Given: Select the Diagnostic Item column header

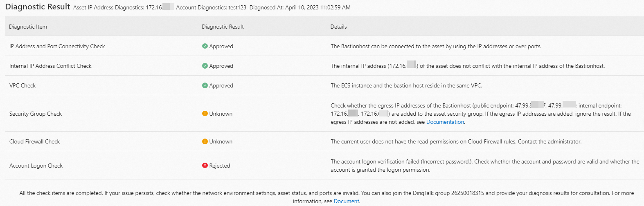Looking at the screenshot, I should 28,27.
